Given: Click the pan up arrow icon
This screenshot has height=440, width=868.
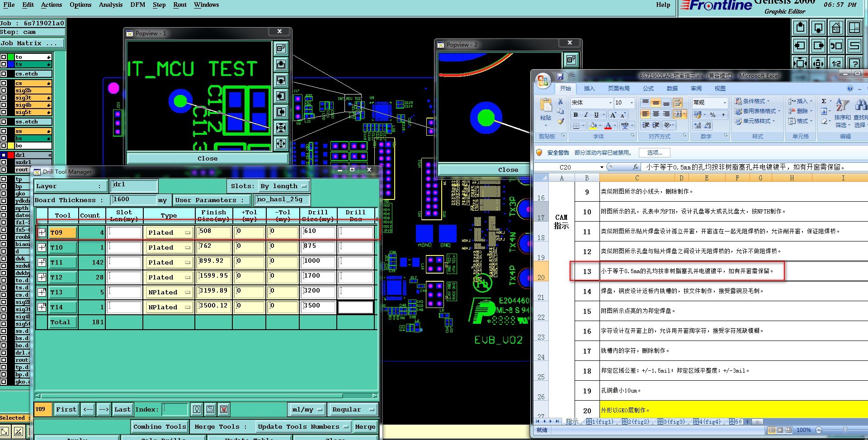Looking at the screenshot, I should [800, 28].
